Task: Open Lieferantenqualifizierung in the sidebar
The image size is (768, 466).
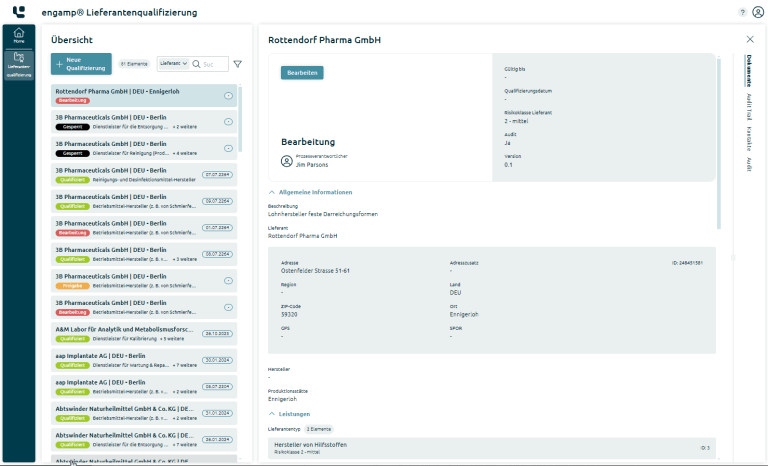Action: pos(19,65)
